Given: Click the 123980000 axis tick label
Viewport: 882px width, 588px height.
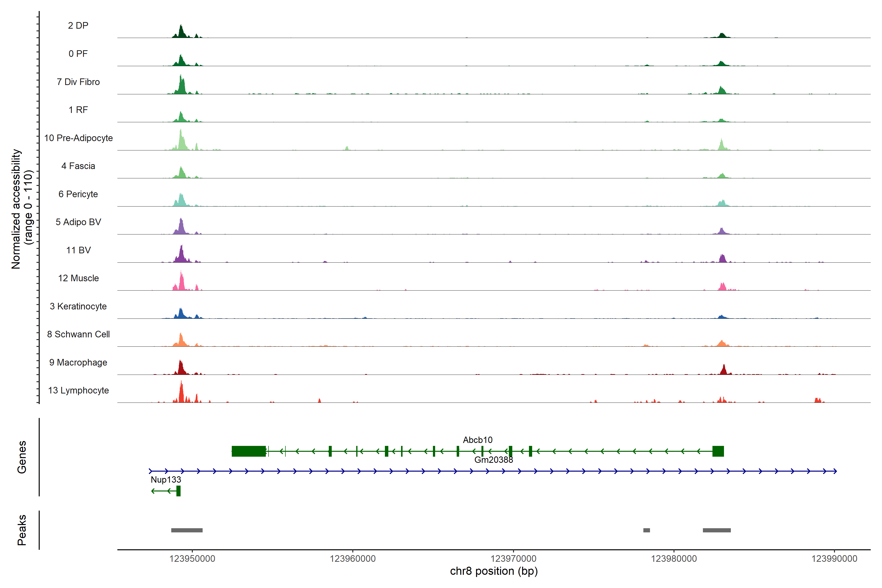Looking at the screenshot, I should pos(674,559).
